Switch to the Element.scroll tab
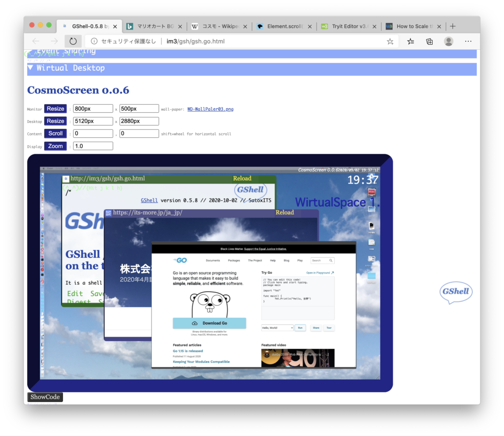 (x=284, y=27)
